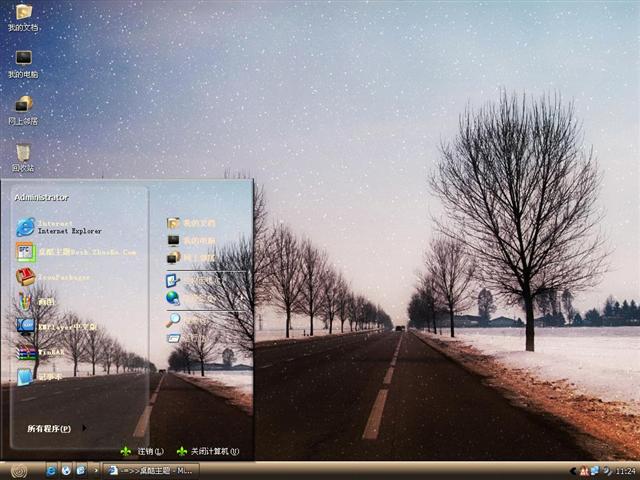
Task: Expand 所有程序(P) all programs list
Action: tap(50, 429)
